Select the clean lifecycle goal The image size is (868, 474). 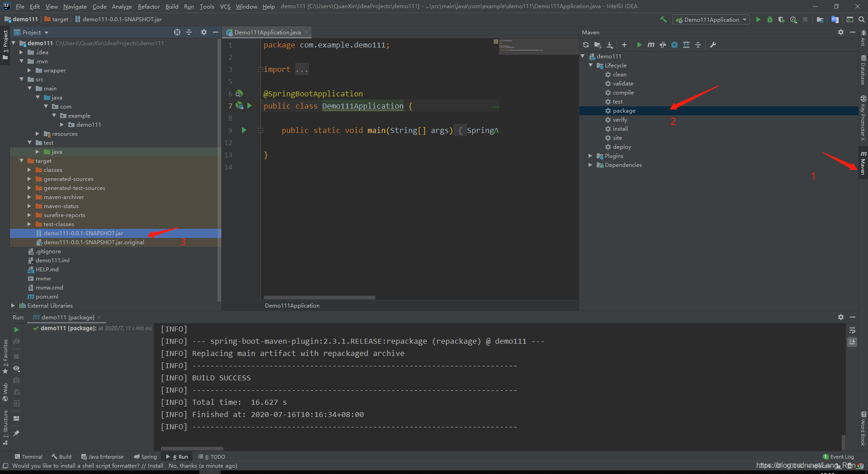(619, 74)
